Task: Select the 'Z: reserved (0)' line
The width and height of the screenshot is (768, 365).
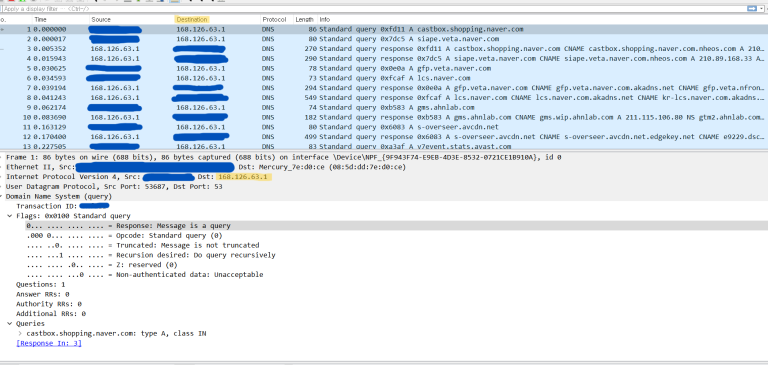Action: pyautogui.click(x=101, y=265)
